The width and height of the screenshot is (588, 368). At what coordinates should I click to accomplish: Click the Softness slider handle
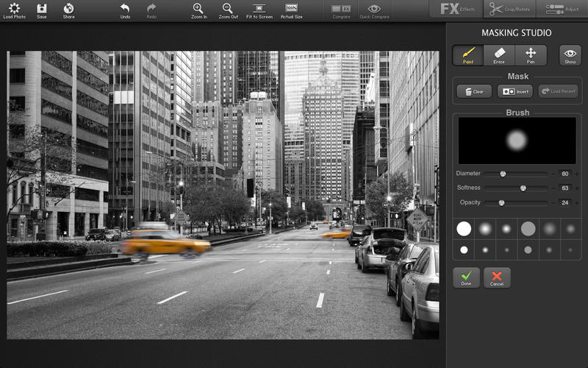(x=523, y=188)
